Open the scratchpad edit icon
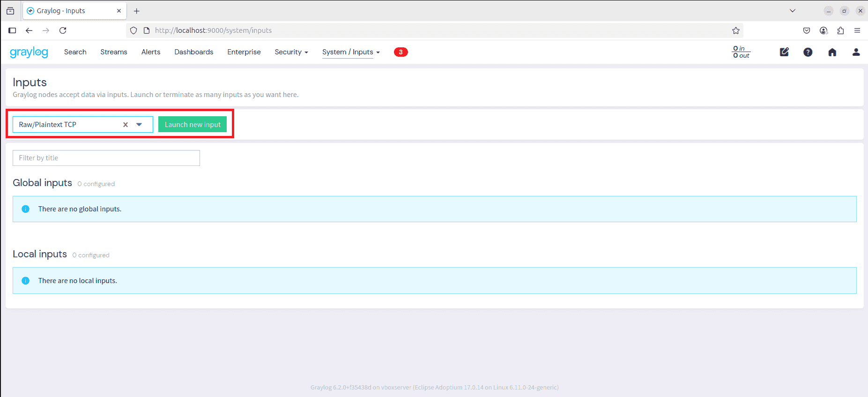 (x=784, y=52)
